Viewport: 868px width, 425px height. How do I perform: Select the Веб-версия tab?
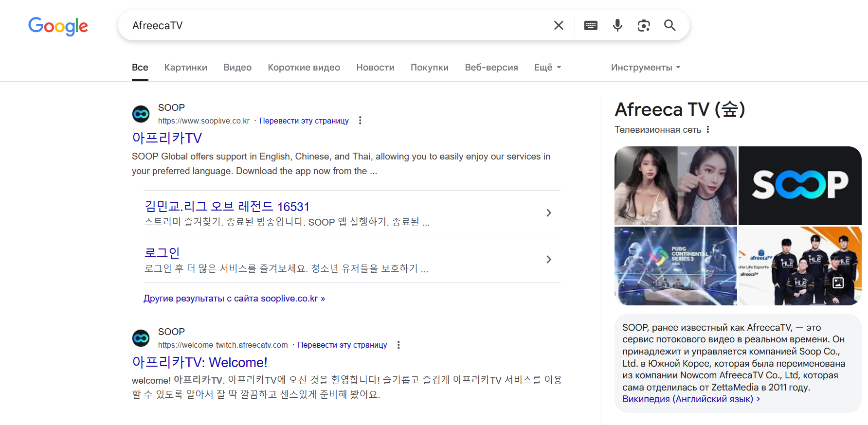(x=491, y=68)
